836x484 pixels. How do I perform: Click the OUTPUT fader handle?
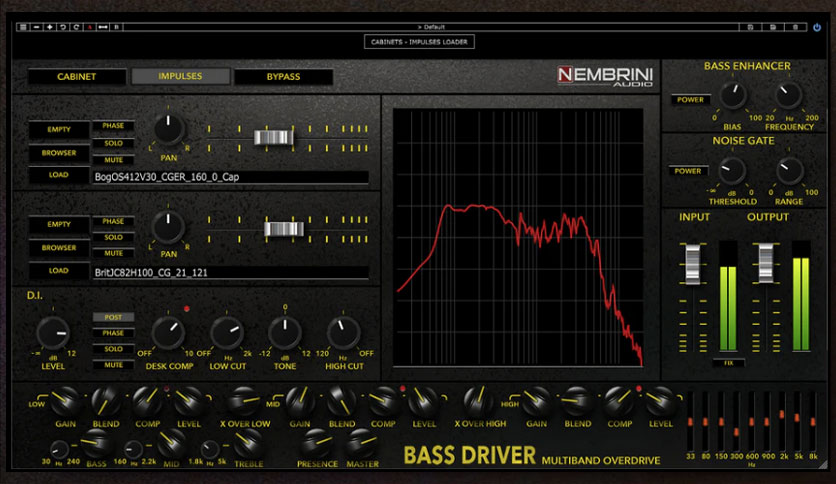tap(766, 264)
